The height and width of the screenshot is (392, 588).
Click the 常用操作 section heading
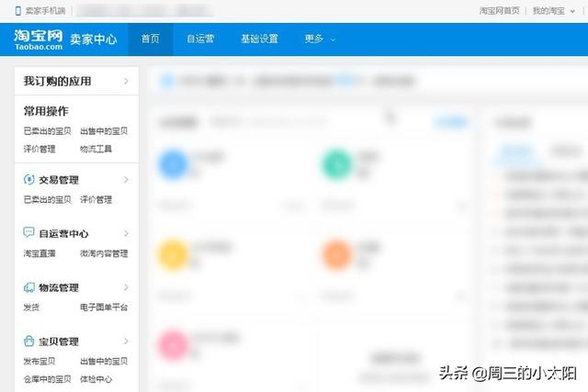[46, 111]
